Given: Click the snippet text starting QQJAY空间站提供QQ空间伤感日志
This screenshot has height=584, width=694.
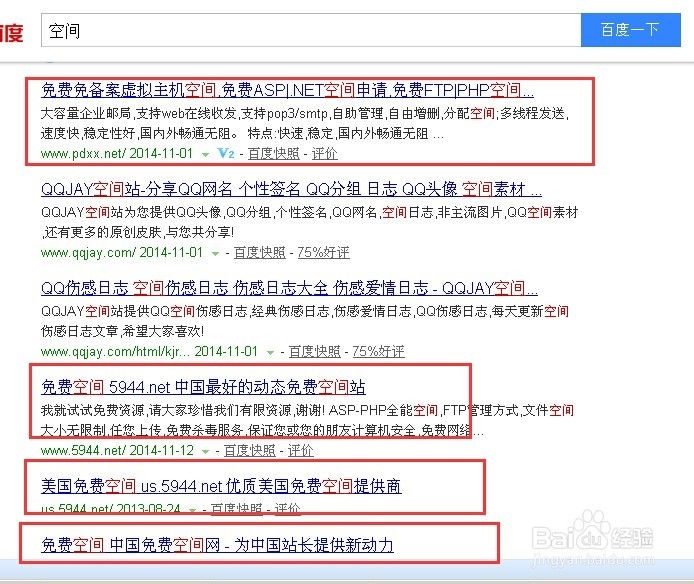Looking at the screenshot, I should click(x=305, y=321).
